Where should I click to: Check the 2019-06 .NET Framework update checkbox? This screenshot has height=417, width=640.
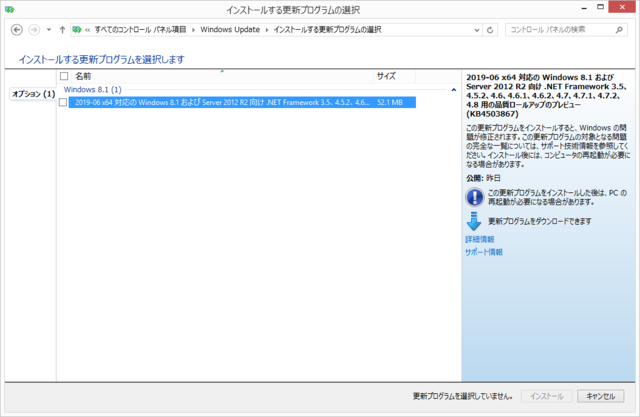click(x=63, y=102)
